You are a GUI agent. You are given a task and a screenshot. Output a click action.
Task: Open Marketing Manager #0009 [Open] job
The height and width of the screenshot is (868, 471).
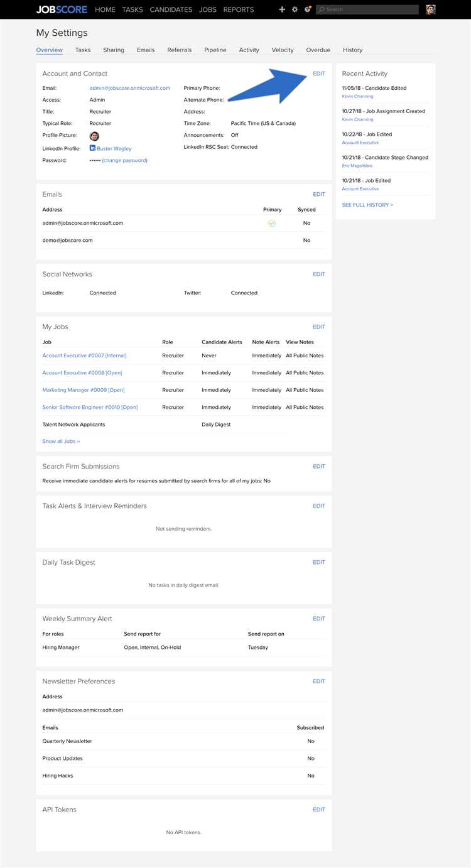(x=84, y=390)
